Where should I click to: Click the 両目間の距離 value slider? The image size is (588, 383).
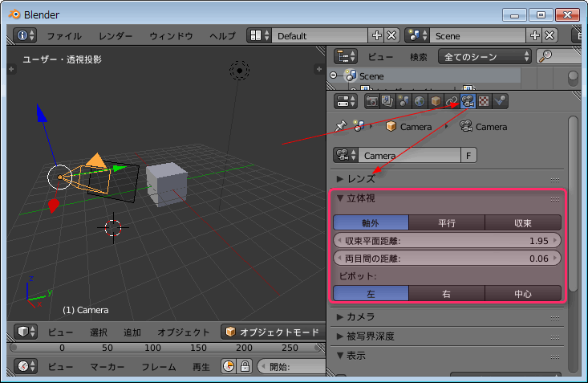point(447,259)
